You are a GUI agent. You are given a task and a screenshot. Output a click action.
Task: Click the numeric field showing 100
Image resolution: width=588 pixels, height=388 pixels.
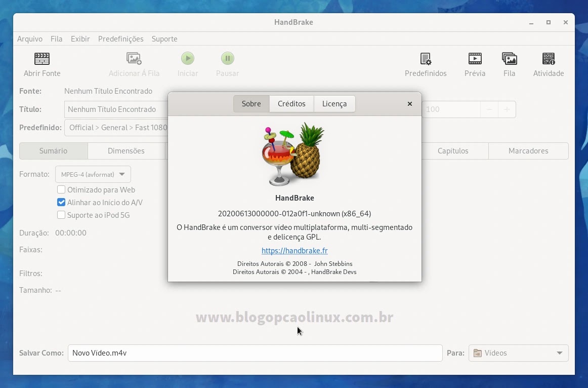[451, 109]
